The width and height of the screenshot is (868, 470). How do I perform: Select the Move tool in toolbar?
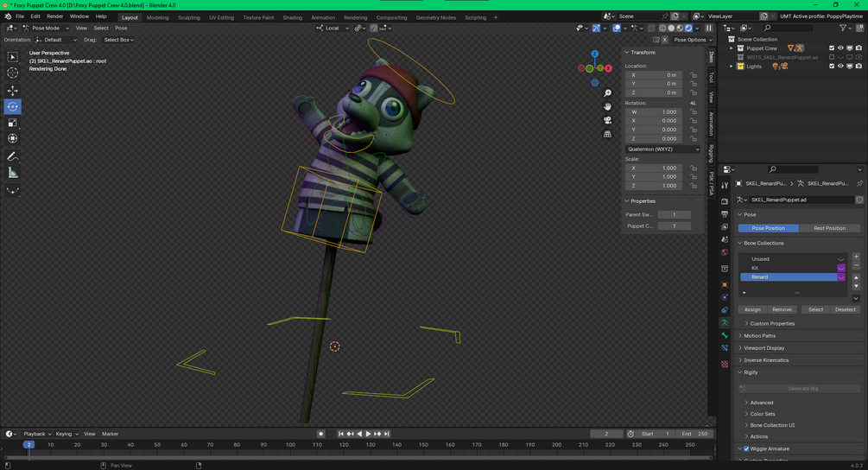click(x=12, y=90)
